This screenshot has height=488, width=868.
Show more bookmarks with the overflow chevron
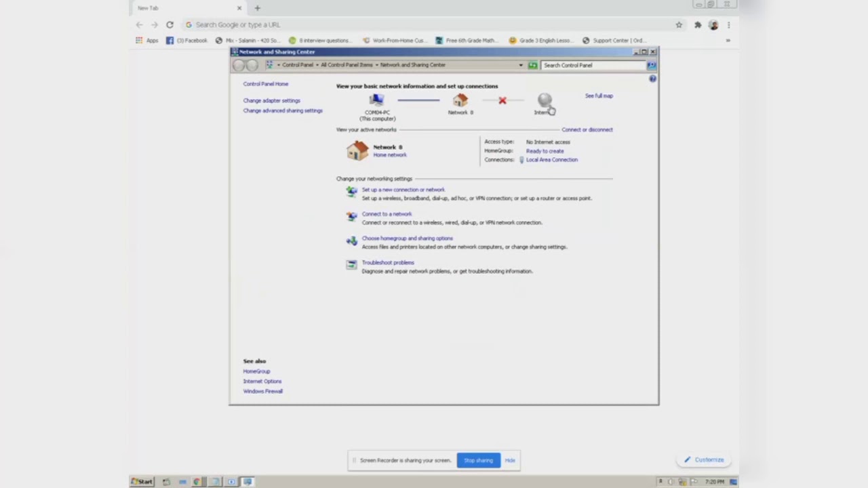pyautogui.click(x=728, y=40)
